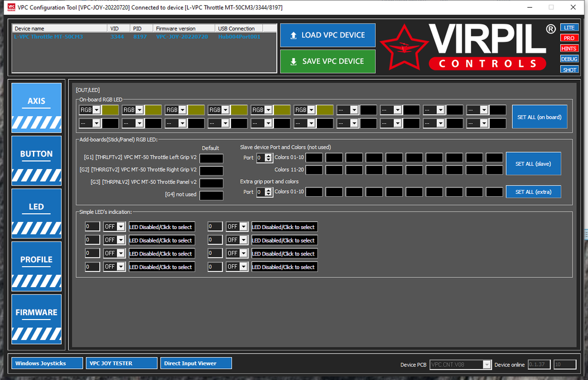Click the sixth olive on-board LED color swatch
Image resolution: width=588 pixels, height=380 pixels.
click(325, 110)
